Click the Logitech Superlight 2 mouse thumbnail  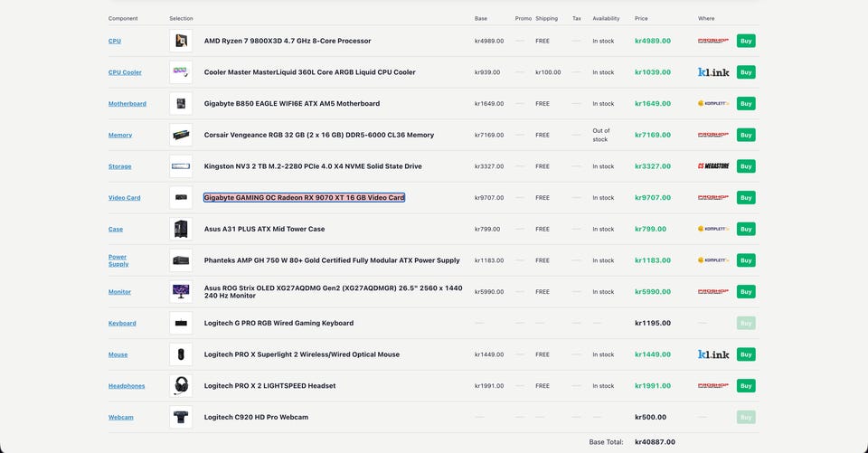point(181,354)
